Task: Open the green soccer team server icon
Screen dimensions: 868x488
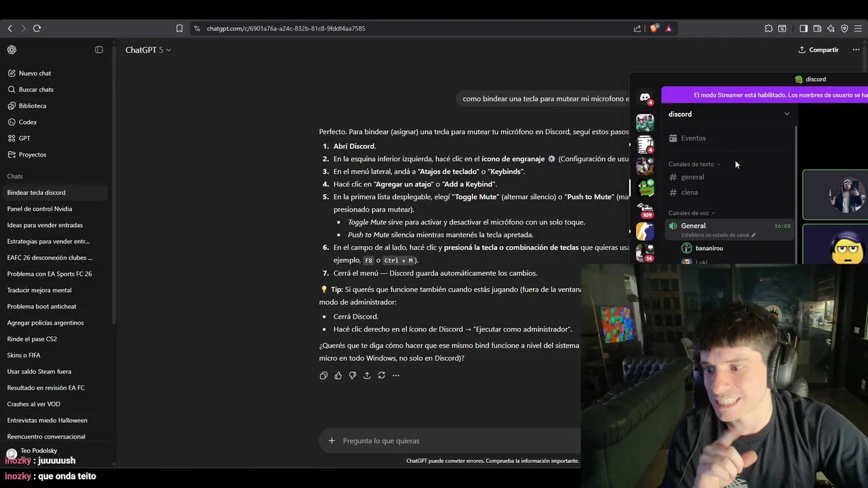Action: point(645,123)
